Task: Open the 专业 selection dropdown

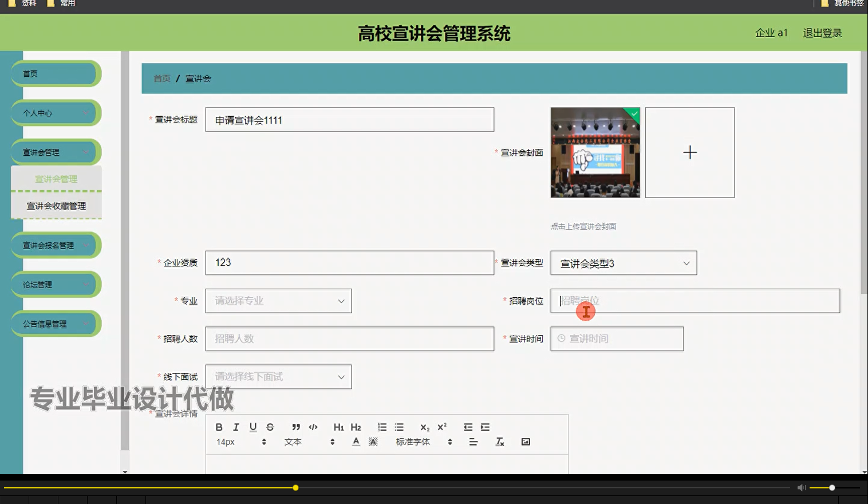Action: pyautogui.click(x=278, y=301)
